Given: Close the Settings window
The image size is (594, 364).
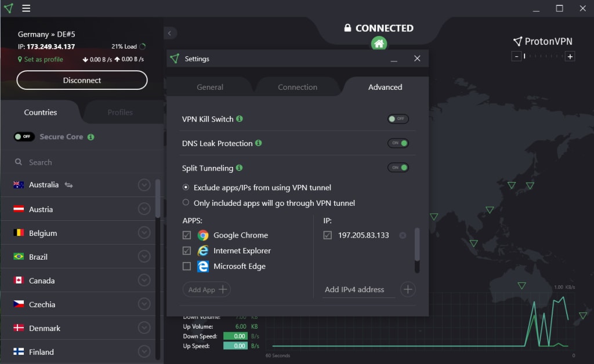Looking at the screenshot, I should pos(417,59).
